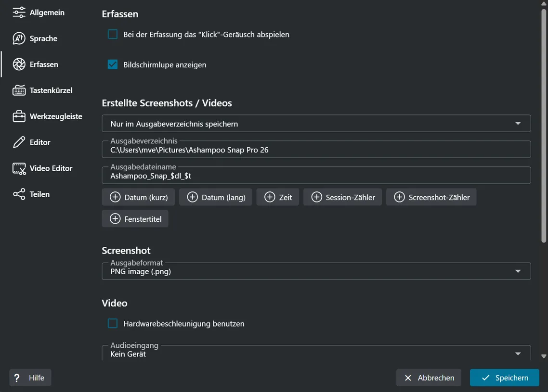Image resolution: width=548 pixels, height=392 pixels.
Task: Add Screenshot-Zähler to file name
Action: coord(431,197)
